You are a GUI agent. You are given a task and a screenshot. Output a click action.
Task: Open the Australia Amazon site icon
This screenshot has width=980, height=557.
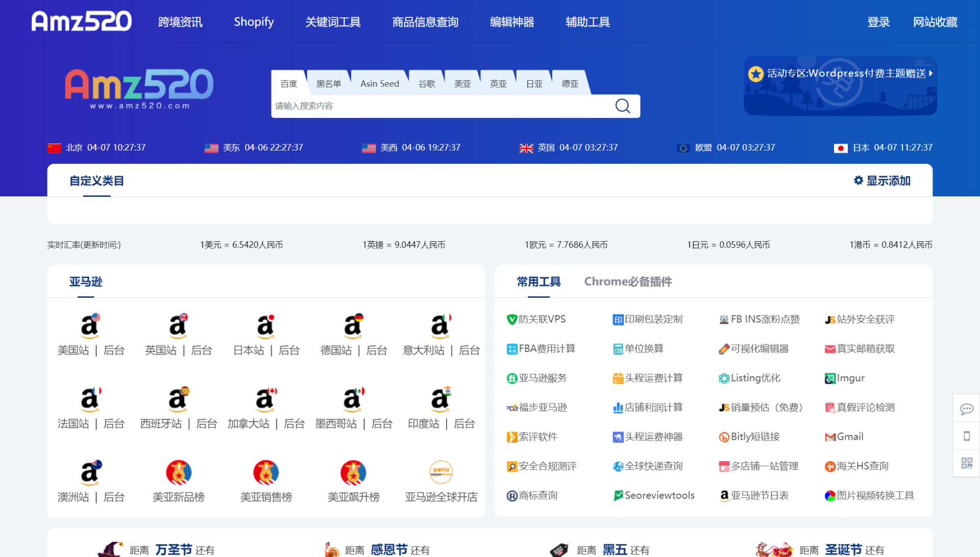pos(91,473)
